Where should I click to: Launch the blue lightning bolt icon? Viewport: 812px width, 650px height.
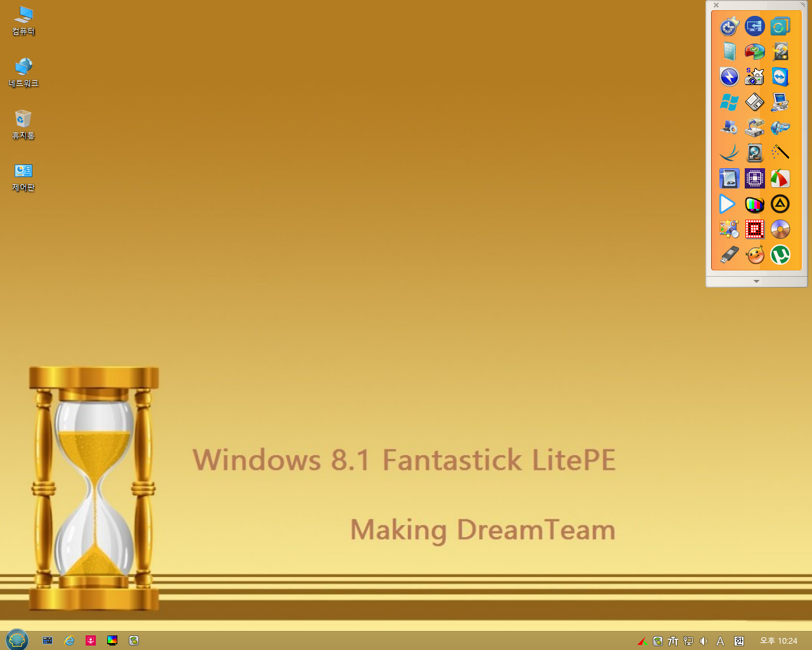[x=729, y=77]
